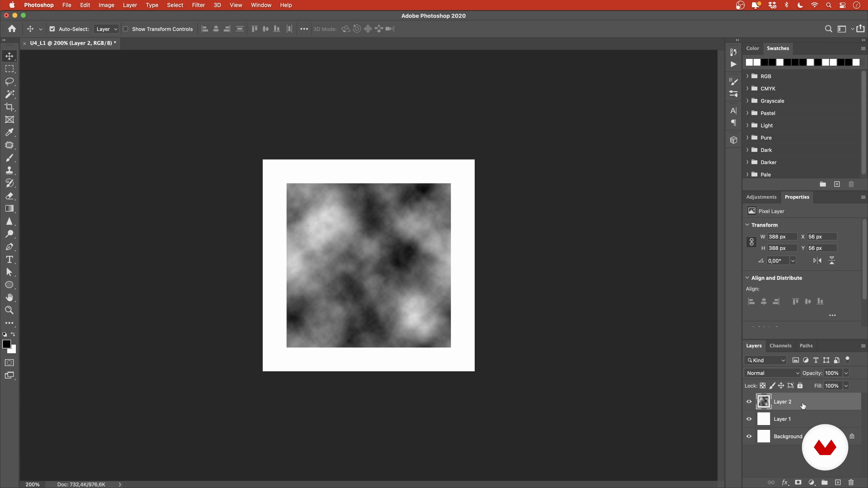Select Layer 1 thumbnail
This screenshot has height=488, width=868.
tap(764, 419)
